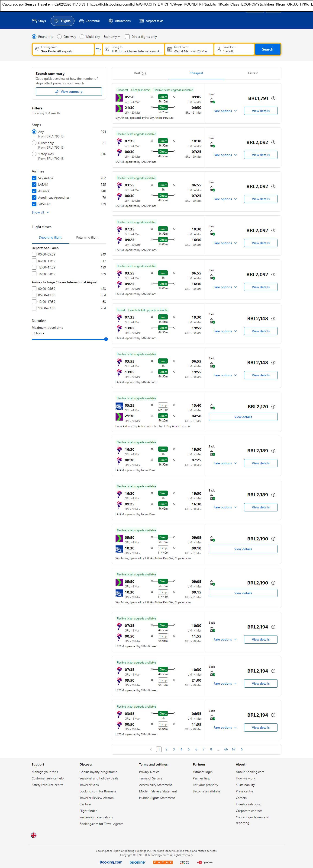Switch to the Returning flight times tab
The height and width of the screenshot is (868, 313).
click(x=87, y=238)
